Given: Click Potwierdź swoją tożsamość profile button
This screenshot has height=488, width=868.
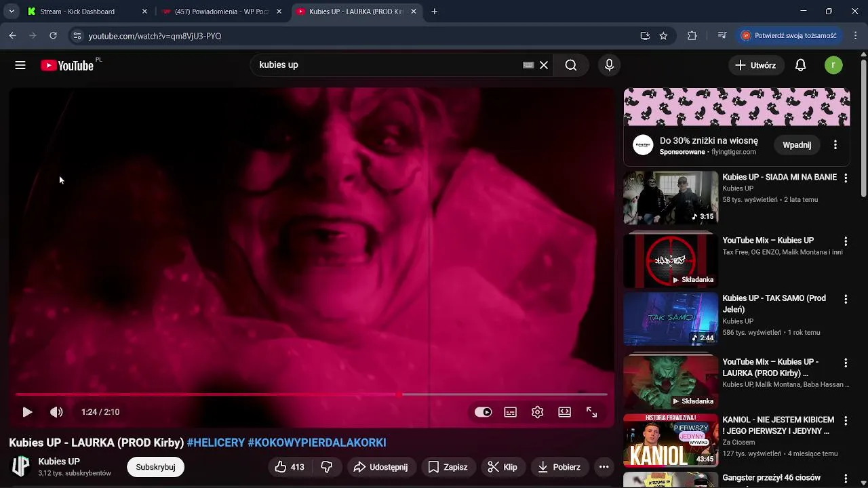Looking at the screenshot, I should [x=789, y=36].
